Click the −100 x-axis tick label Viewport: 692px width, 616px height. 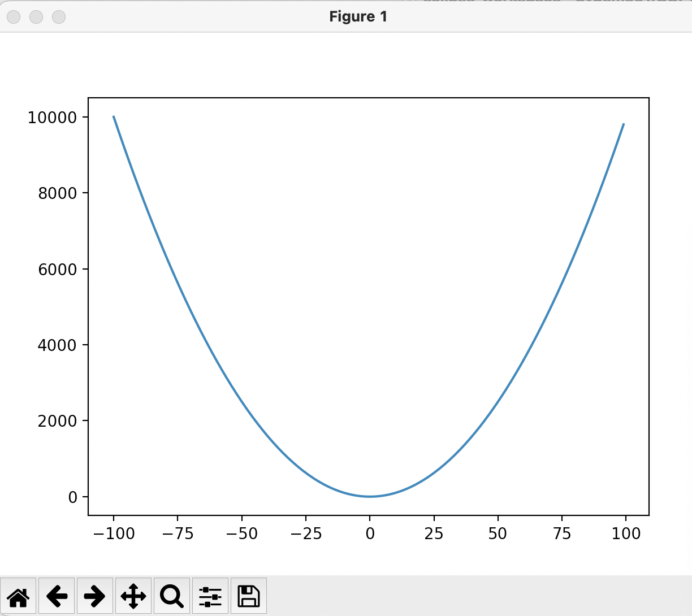[x=114, y=533]
